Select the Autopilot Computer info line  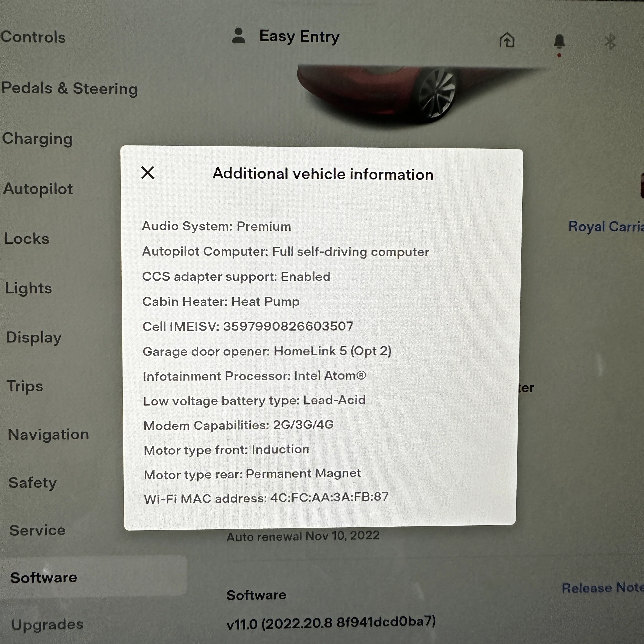pos(286,252)
